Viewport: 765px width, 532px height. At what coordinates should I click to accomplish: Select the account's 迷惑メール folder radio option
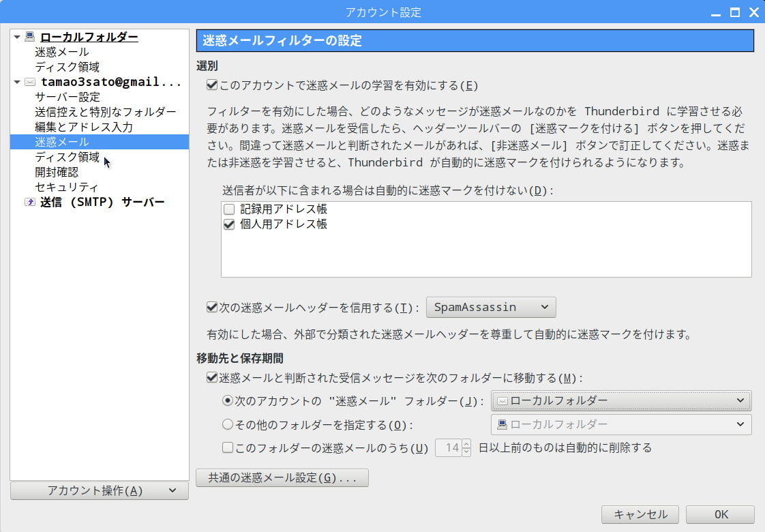(227, 401)
